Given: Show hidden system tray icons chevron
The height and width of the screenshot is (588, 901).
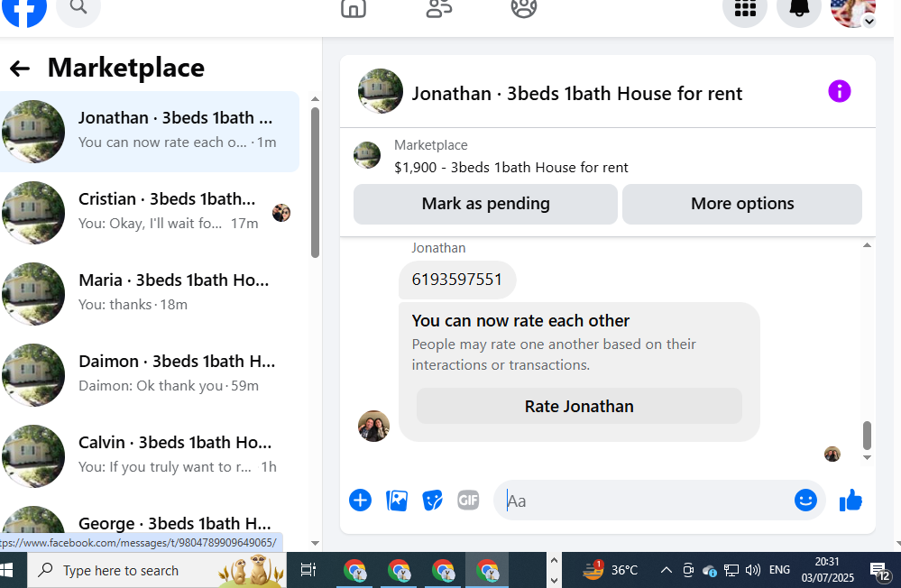Looking at the screenshot, I should click(666, 570).
